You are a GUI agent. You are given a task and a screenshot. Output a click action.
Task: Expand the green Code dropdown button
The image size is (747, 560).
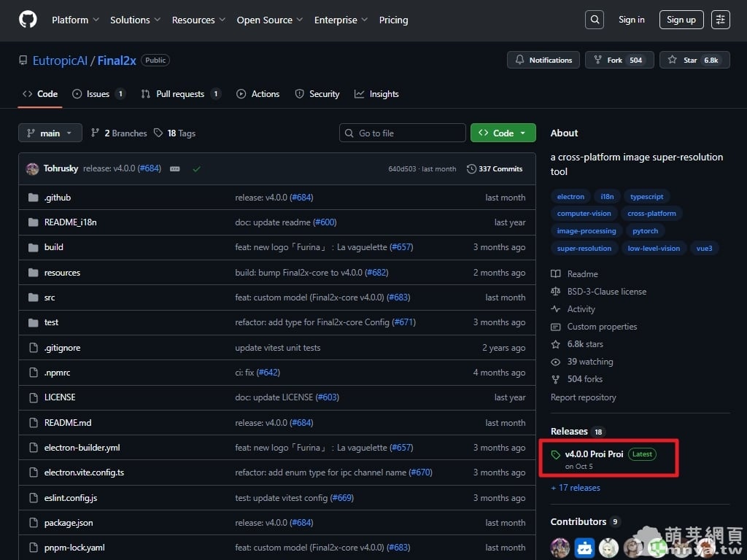click(503, 133)
